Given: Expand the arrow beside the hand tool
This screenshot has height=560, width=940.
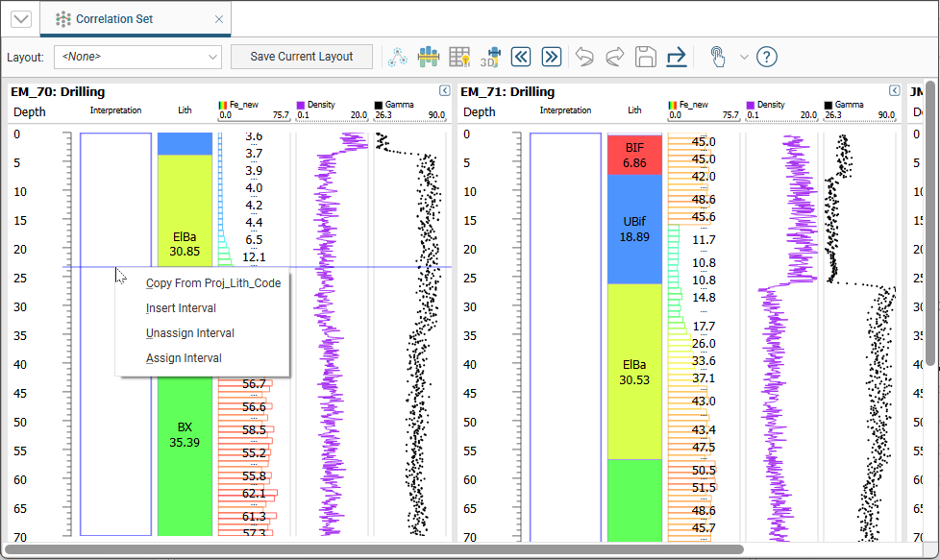Looking at the screenshot, I should point(744,57).
